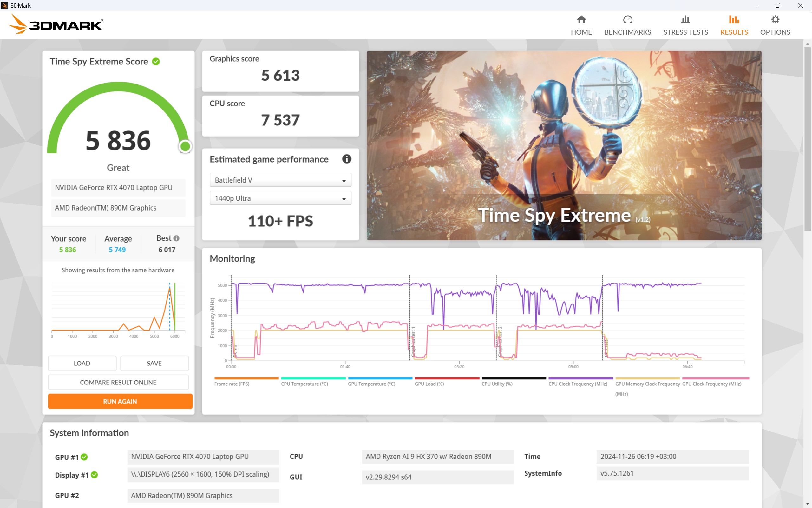The image size is (812, 508).
Task: Open the Battlefield V game dropdown
Action: [280, 180]
